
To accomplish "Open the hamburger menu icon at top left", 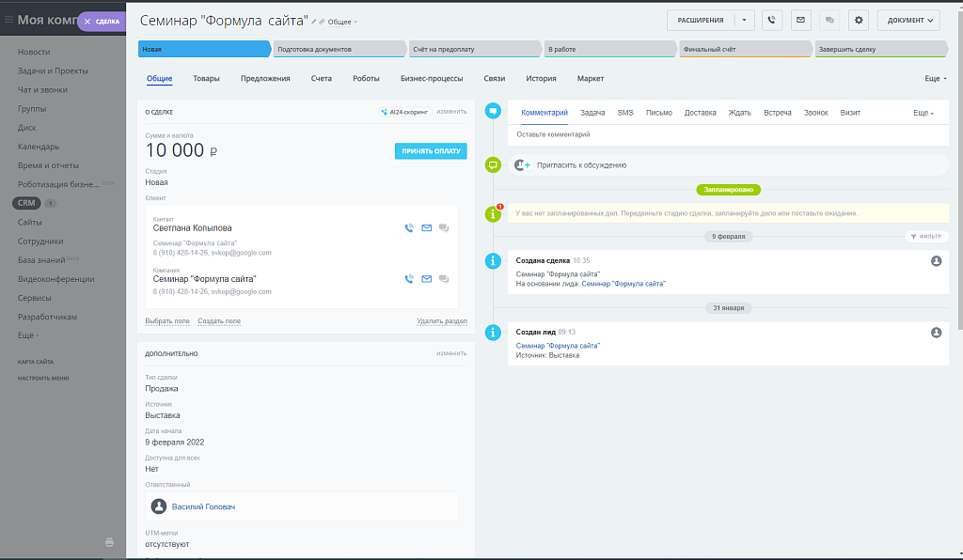I will click(8, 20).
